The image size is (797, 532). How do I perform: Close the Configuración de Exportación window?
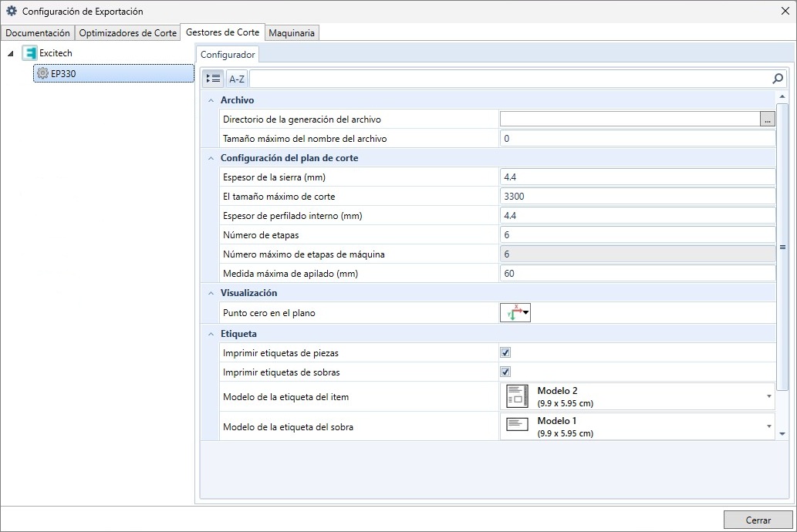pyautogui.click(x=785, y=11)
